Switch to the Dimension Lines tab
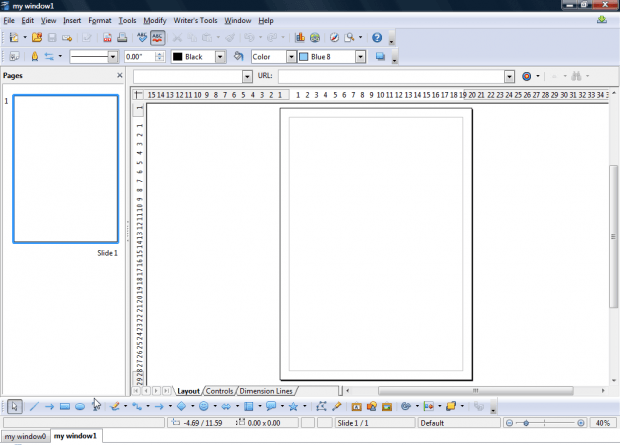The image size is (620, 445). click(266, 391)
